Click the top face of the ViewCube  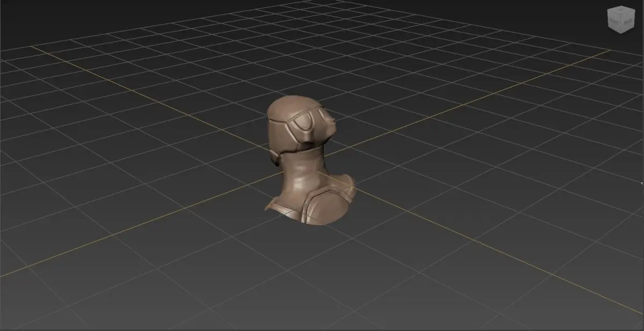point(621,10)
